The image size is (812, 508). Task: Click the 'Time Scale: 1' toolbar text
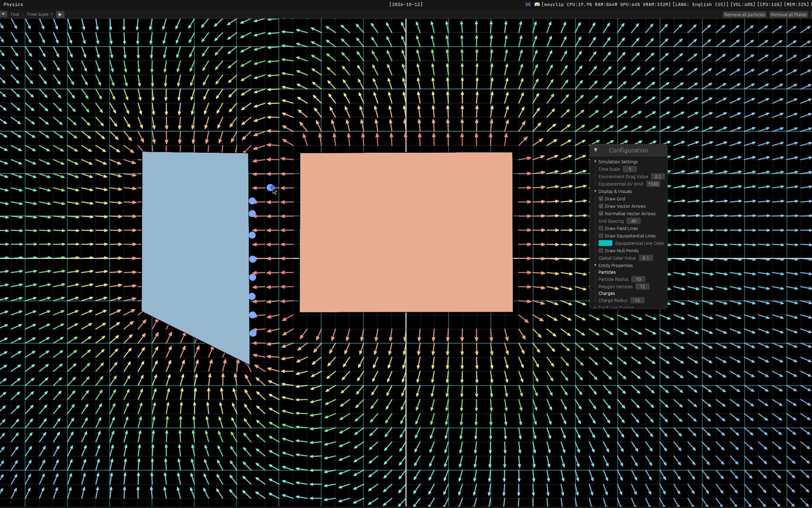pyautogui.click(x=39, y=14)
